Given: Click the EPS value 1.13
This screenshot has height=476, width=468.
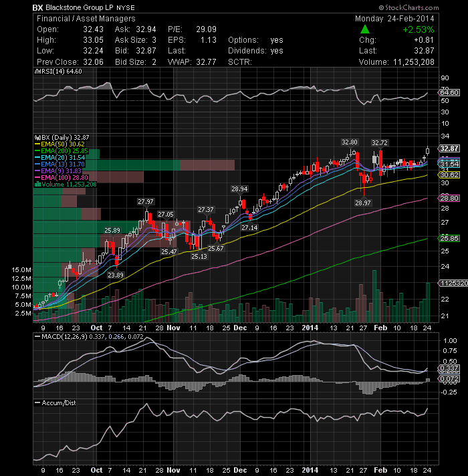Looking at the screenshot, I should pos(208,40).
